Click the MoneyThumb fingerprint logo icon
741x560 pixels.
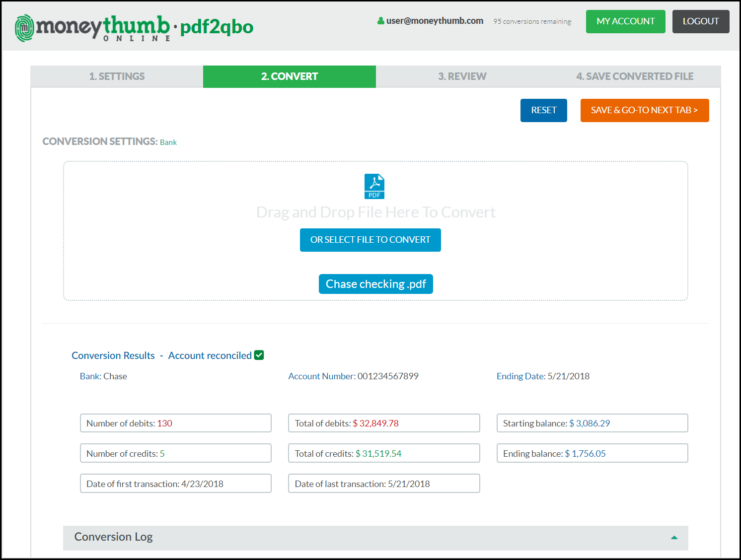[x=24, y=28]
